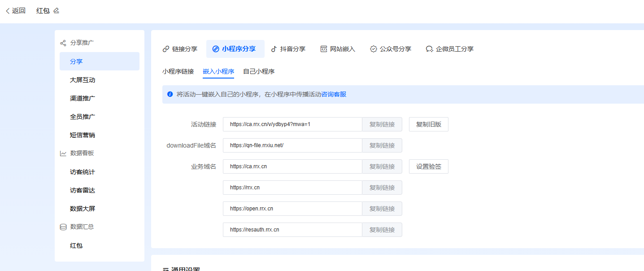Screen dimensions: 644x271
Task: Click the 公众号分享 badge icon tab
Action: (390, 49)
